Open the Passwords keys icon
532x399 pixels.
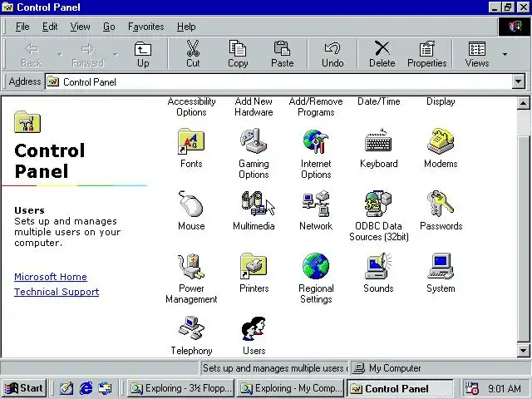tap(441, 204)
